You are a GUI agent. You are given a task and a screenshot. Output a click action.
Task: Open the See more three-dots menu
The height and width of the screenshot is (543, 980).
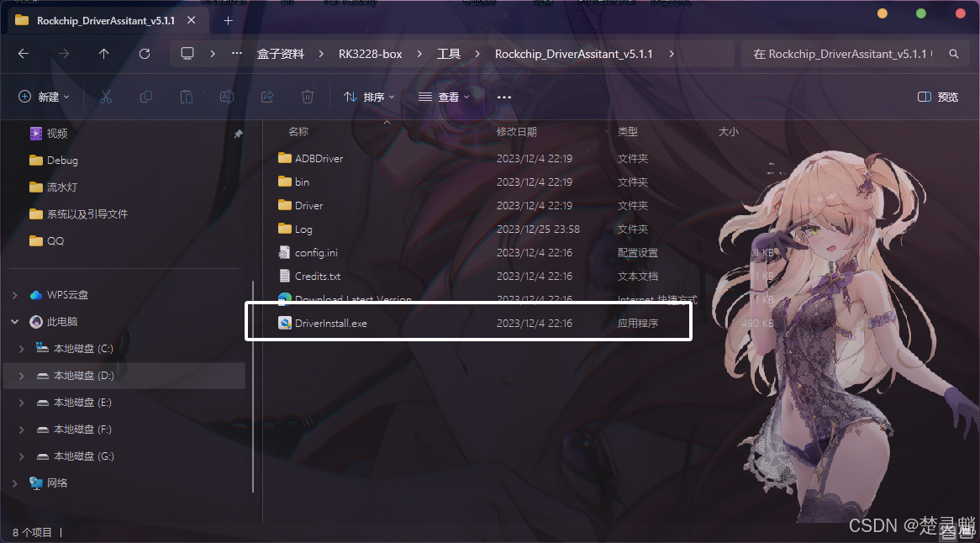[504, 97]
